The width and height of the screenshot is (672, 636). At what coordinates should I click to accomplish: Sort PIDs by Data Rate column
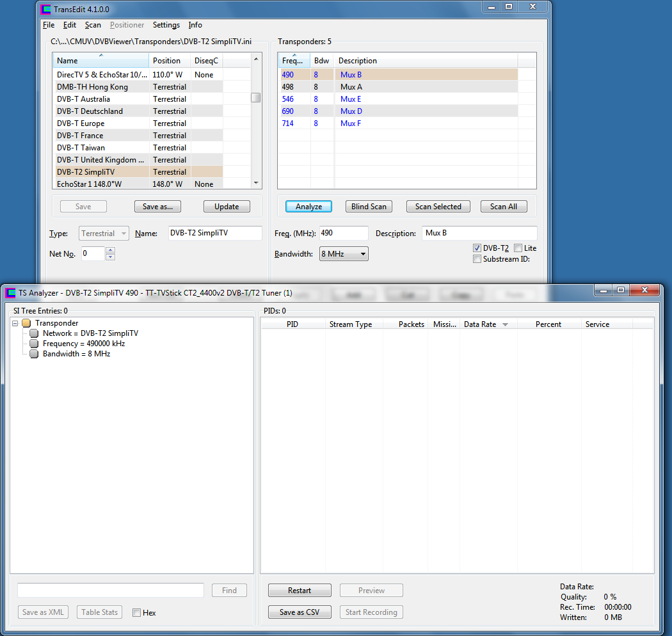coord(485,324)
